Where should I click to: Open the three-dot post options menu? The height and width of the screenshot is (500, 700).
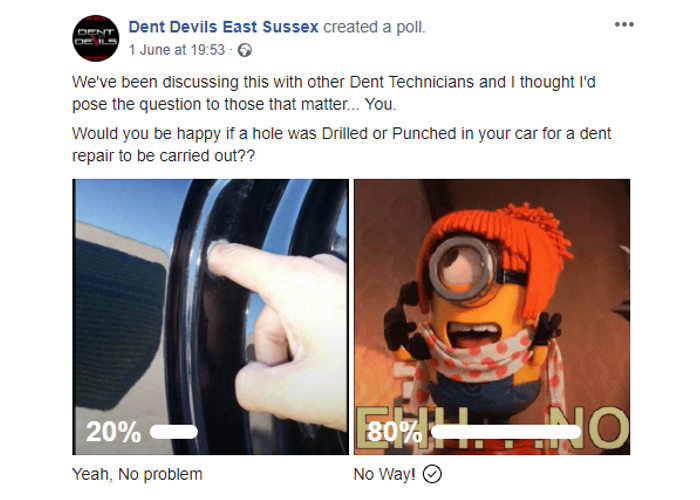click(624, 25)
